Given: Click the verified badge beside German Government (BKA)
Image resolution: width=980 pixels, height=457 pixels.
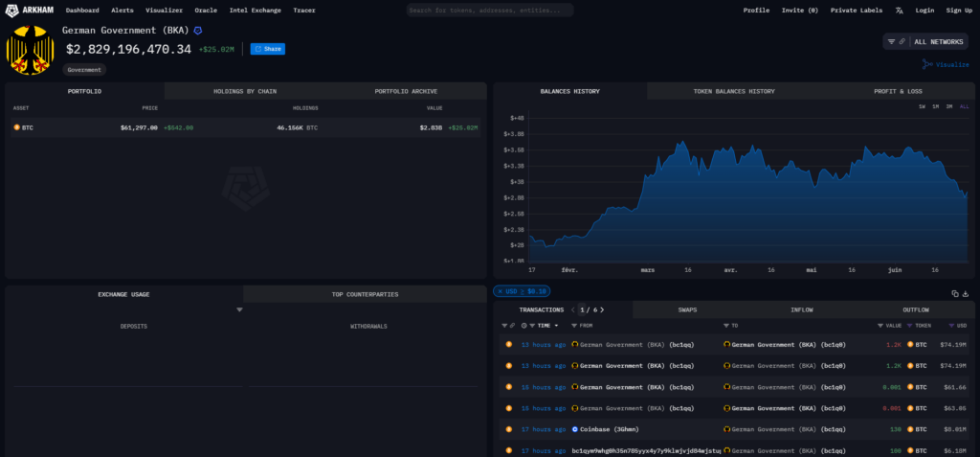Looking at the screenshot, I should [198, 31].
